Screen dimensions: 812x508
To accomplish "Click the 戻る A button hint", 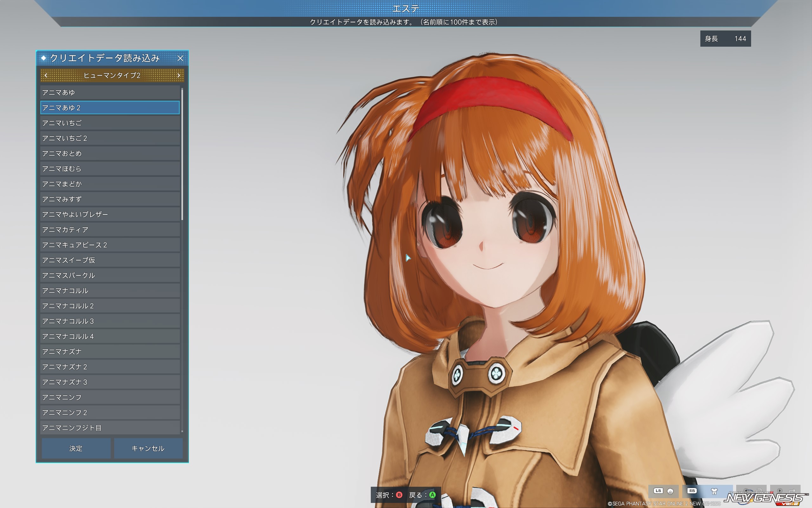I will click(422, 495).
